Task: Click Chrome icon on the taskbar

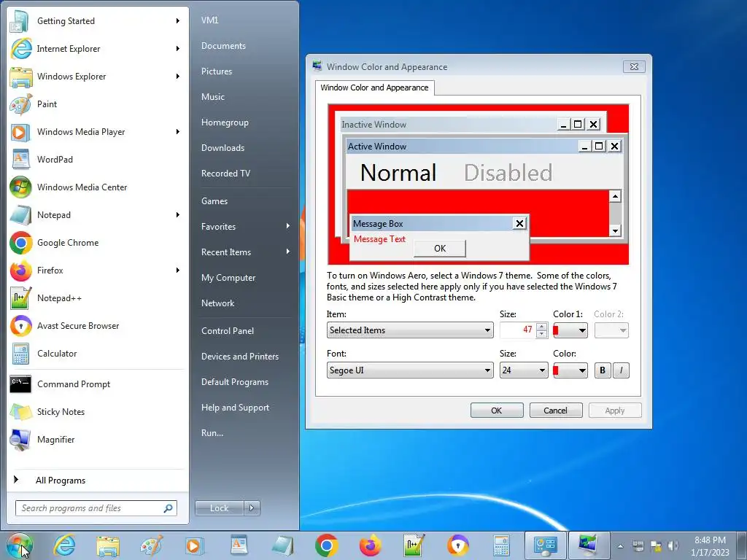Action: point(326,545)
